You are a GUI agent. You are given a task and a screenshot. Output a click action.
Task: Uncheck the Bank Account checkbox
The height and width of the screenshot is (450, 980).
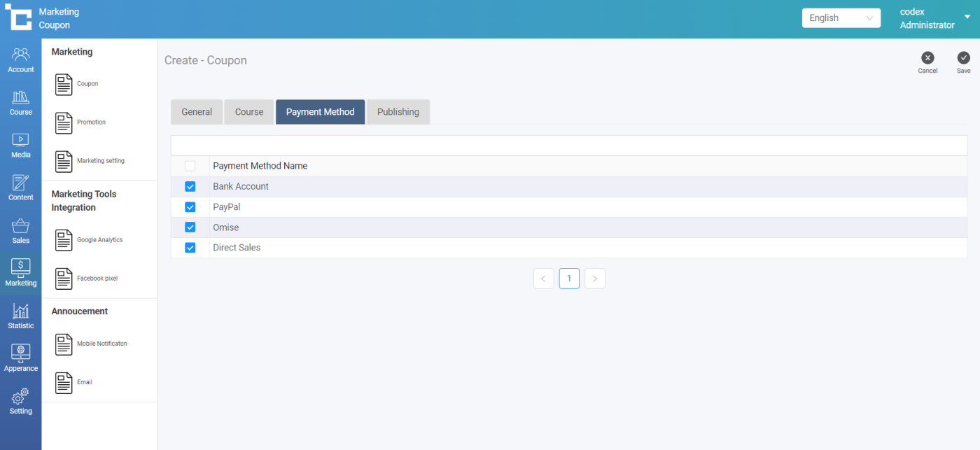190,187
